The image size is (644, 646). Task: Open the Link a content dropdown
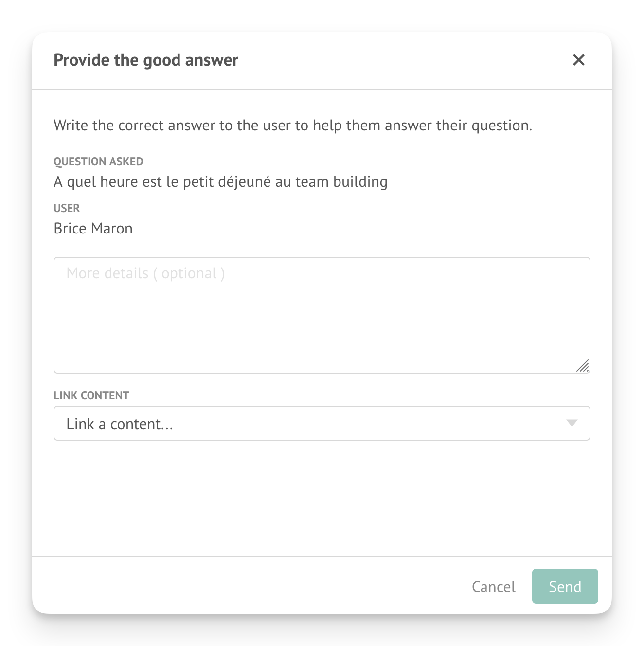[322, 423]
